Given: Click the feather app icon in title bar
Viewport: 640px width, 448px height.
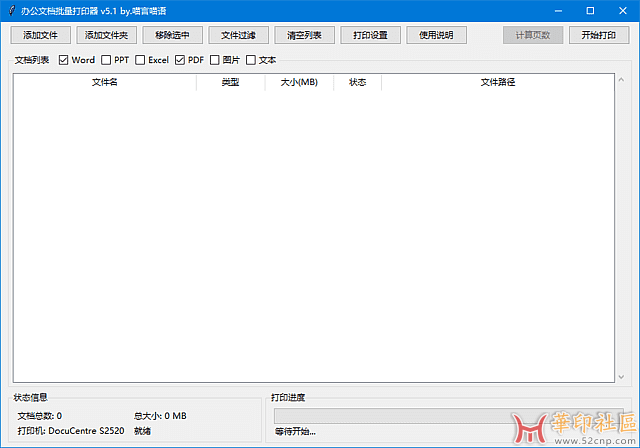Looking at the screenshot, I should 12,11.
